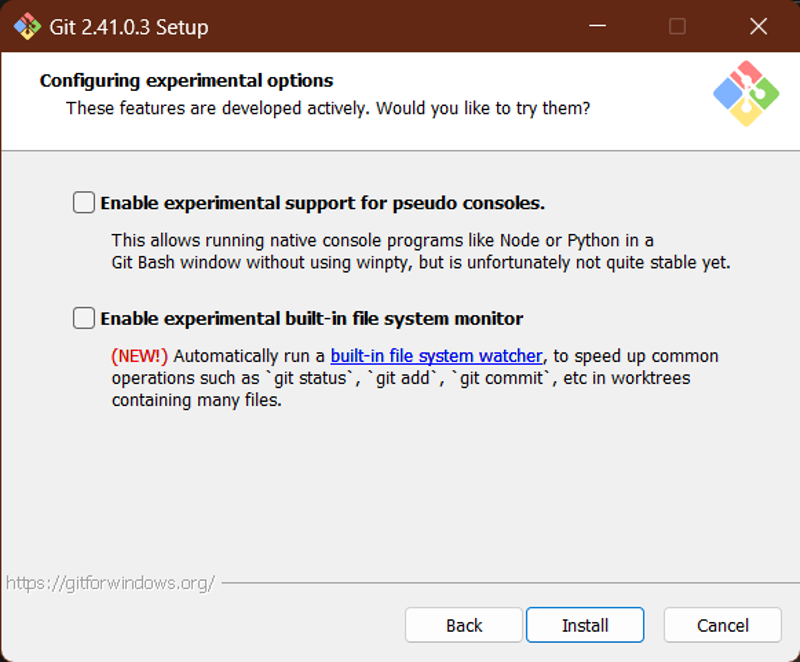Click the 'Enable experimental built-in file system monitor' label
This screenshot has width=800, height=662.
[x=312, y=319]
